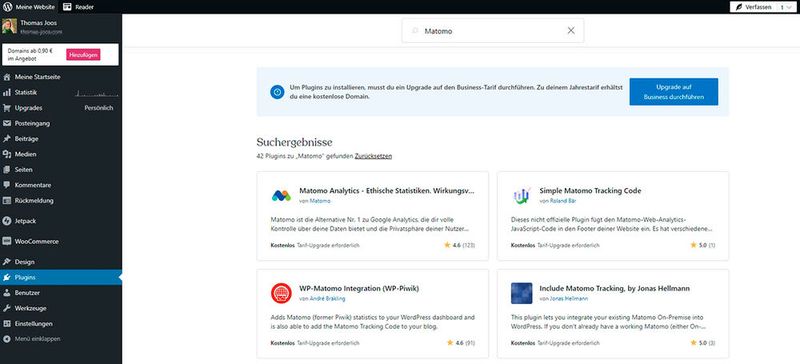Click description starting "This plugin lets you integrate"
800x364 pixels.
608,322
